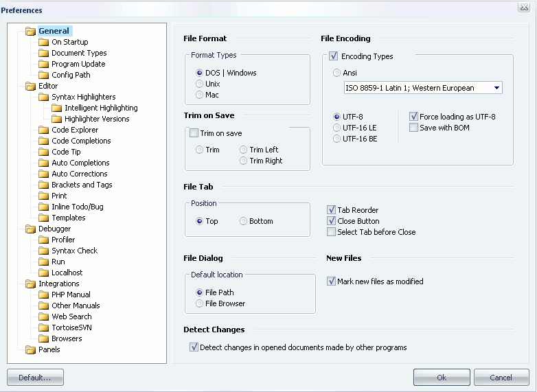Check Select Tab before Close option
The width and height of the screenshot is (537, 392).
pyautogui.click(x=332, y=232)
